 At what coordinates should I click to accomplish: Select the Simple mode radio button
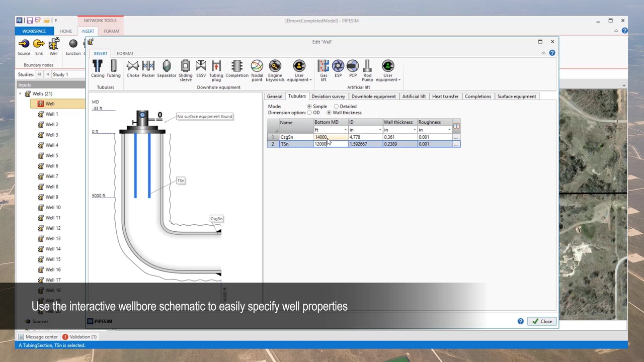coord(309,107)
